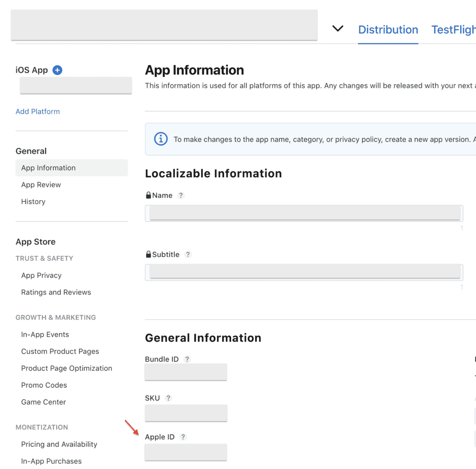476x469 pixels.
Task: Click the 'TRUST & SAFETY' sidebar label
Action: [x=44, y=258]
